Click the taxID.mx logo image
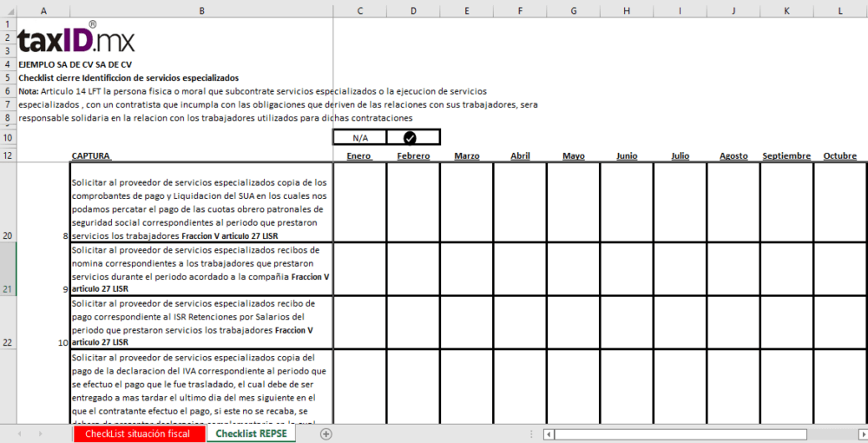The width and height of the screenshot is (868, 443). click(x=76, y=39)
